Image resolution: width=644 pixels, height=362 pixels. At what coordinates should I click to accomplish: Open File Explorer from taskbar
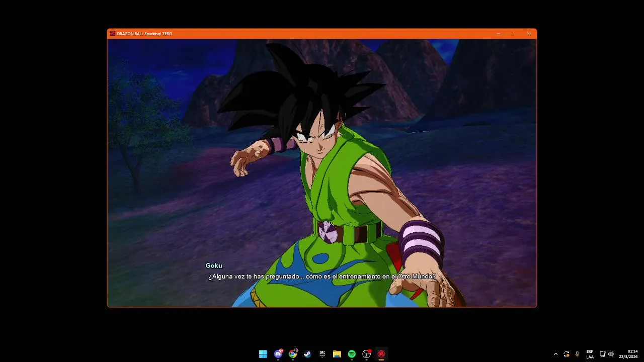click(337, 354)
